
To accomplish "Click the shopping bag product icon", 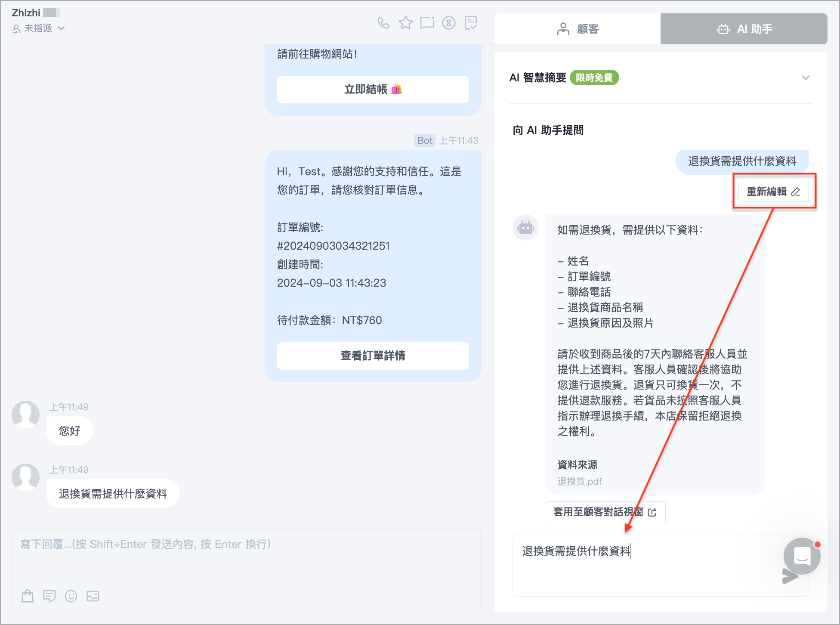I will [28, 596].
